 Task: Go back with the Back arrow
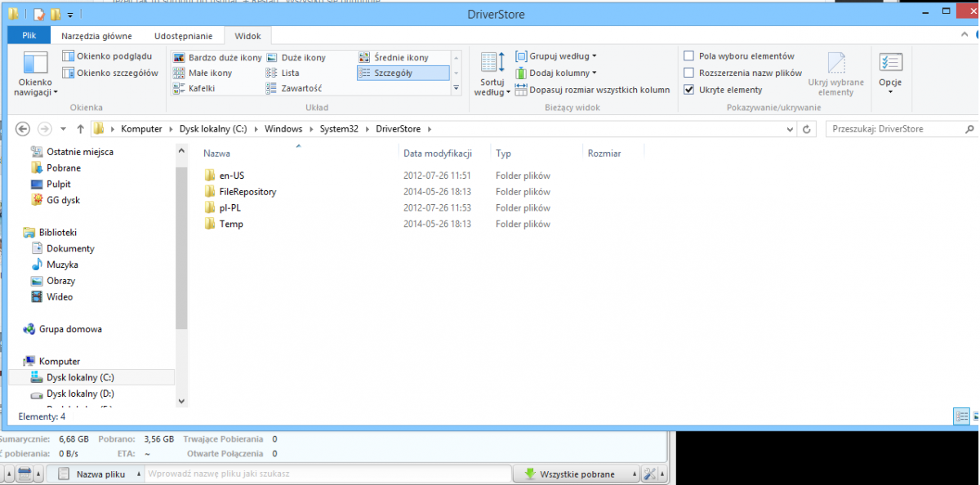click(24, 129)
